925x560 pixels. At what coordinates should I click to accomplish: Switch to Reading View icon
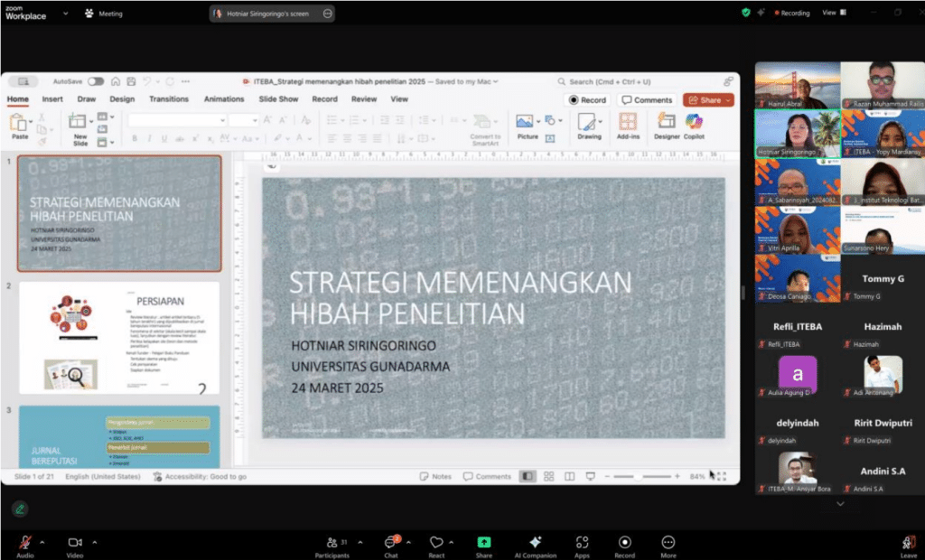tap(569, 476)
